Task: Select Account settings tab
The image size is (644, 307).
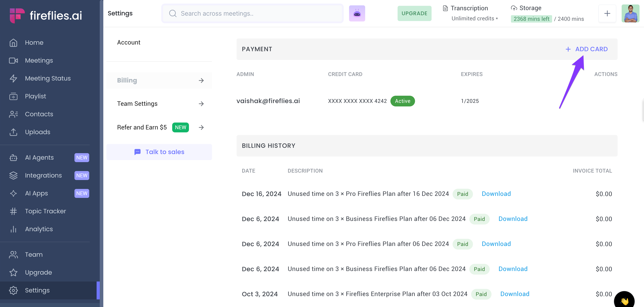Action: [x=129, y=42]
